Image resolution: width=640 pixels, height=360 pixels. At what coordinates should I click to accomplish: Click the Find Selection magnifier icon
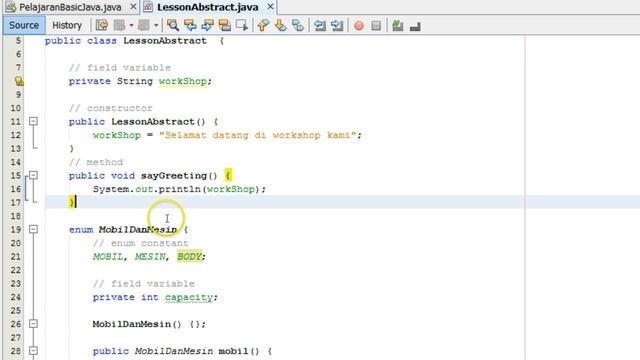(173, 25)
